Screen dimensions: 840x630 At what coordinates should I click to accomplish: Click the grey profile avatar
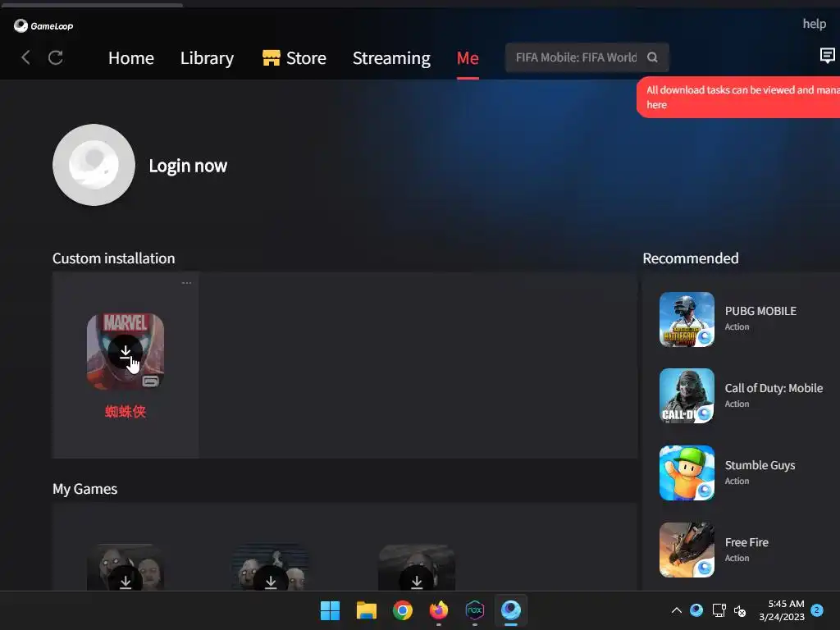coord(94,165)
